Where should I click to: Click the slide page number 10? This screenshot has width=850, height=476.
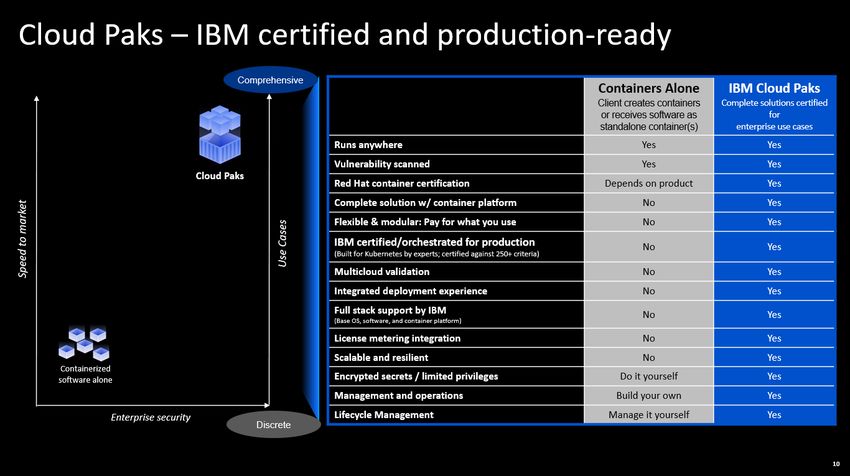point(836,464)
